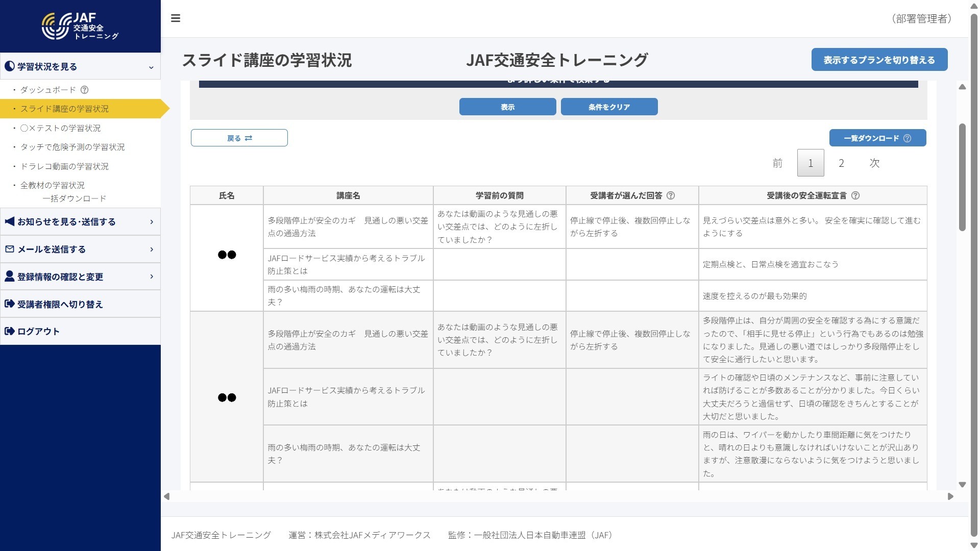
Task: Click cell 速度を控えるのが最も効果的
Action: point(813,296)
